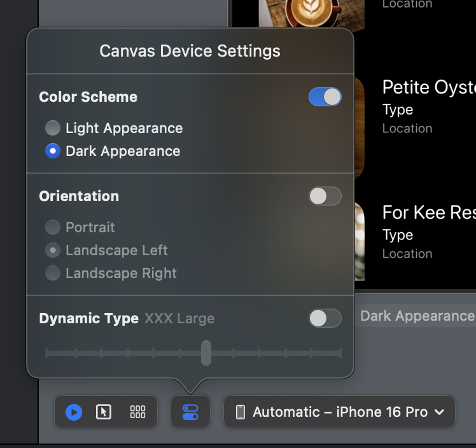The width and height of the screenshot is (476, 448).
Task: Enable the Orientation switch
Action: tap(325, 196)
